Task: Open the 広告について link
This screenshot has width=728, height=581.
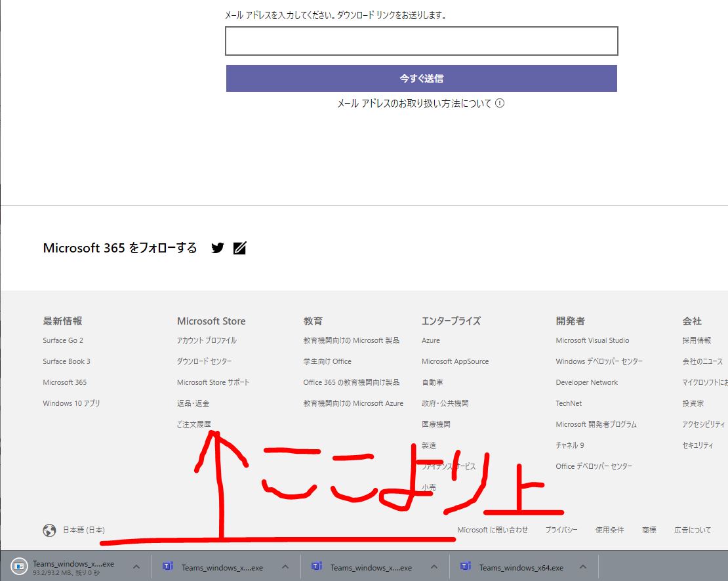Action: [x=693, y=530]
